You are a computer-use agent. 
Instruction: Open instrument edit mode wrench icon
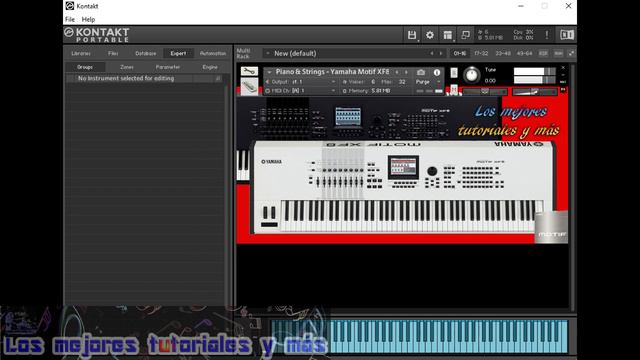(x=249, y=71)
